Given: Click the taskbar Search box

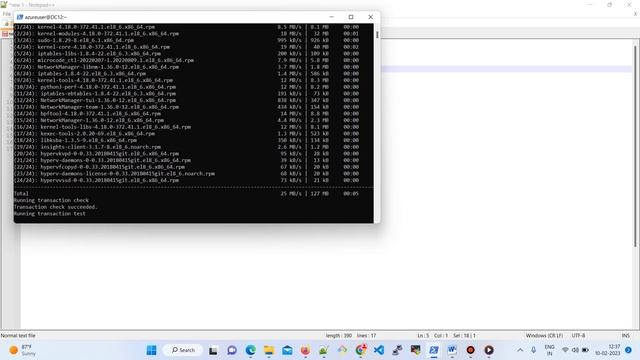Looking at the screenshot, I should tap(183, 350).
